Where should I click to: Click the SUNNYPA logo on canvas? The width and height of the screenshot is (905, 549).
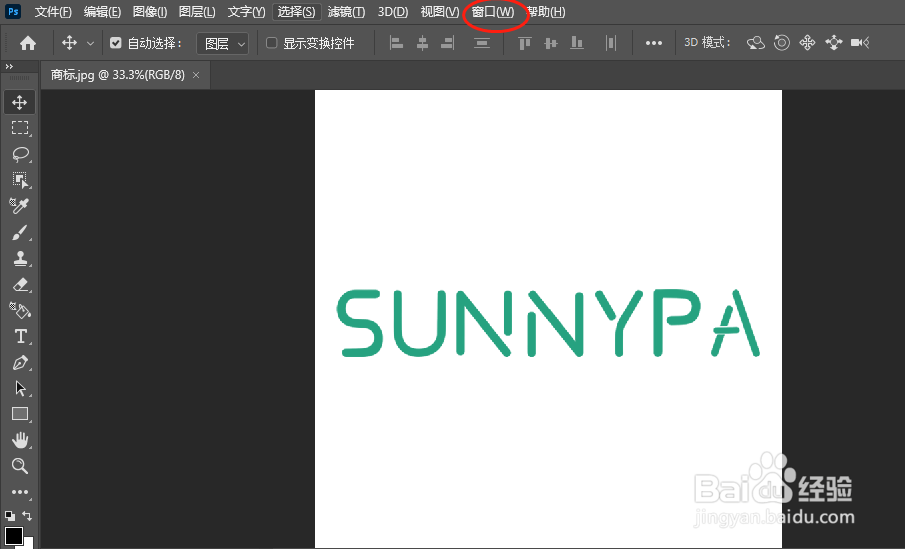(x=548, y=323)
